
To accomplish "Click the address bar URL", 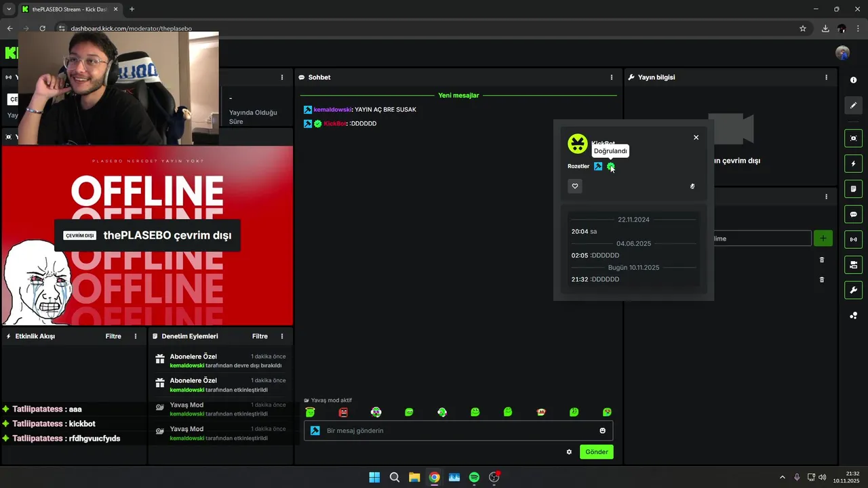I will (131, 28).
